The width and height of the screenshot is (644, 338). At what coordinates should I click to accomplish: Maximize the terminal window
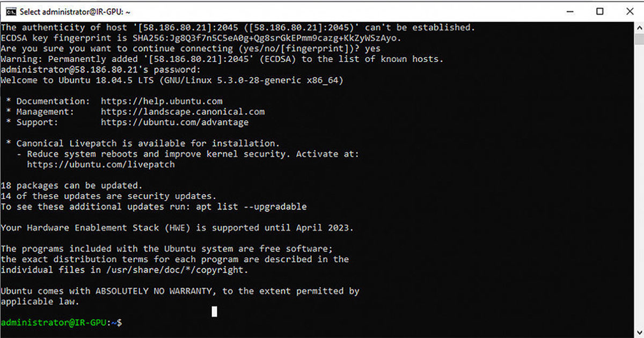click(x=600, y=11)
